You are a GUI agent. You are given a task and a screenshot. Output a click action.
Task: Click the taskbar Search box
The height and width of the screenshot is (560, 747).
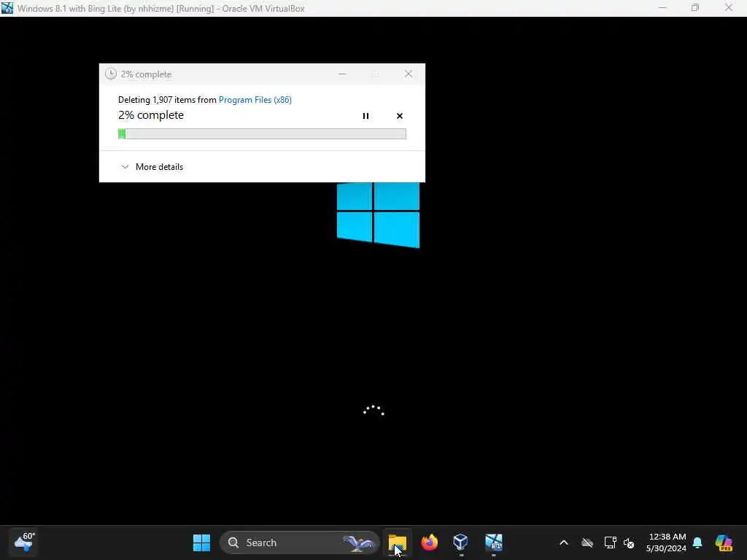pyautogui.click(x=300, y=542)
